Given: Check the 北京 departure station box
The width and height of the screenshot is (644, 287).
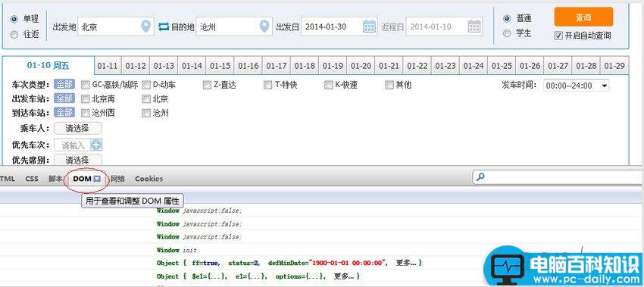Looking at the screenshot, I should pyautogui.click(x=146, y=99).
